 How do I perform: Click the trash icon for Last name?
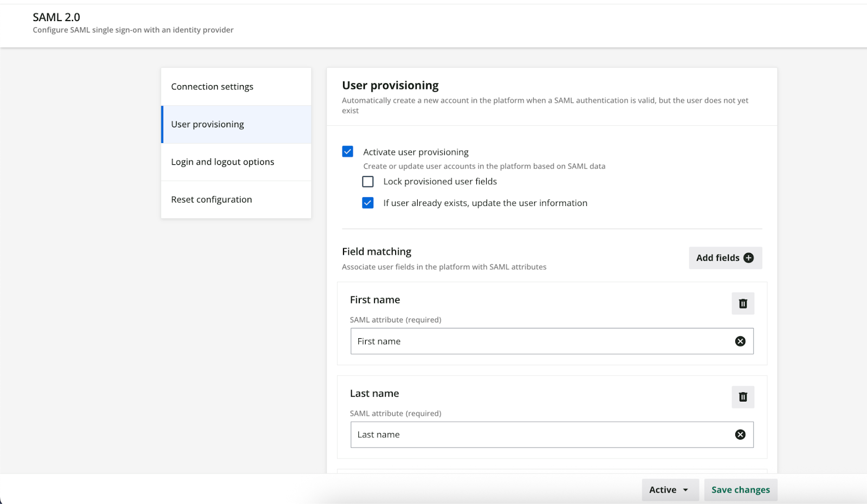coord(743,397)
